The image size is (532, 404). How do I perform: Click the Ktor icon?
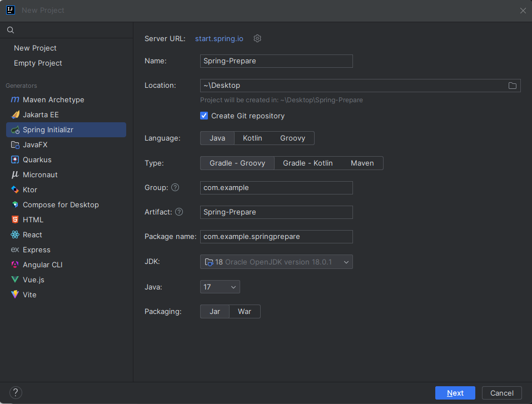15,189
